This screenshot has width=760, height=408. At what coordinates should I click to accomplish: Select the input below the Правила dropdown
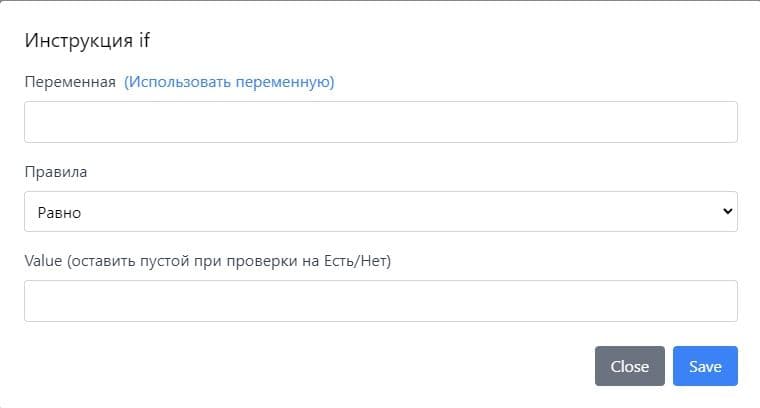[x=380, y=301]
